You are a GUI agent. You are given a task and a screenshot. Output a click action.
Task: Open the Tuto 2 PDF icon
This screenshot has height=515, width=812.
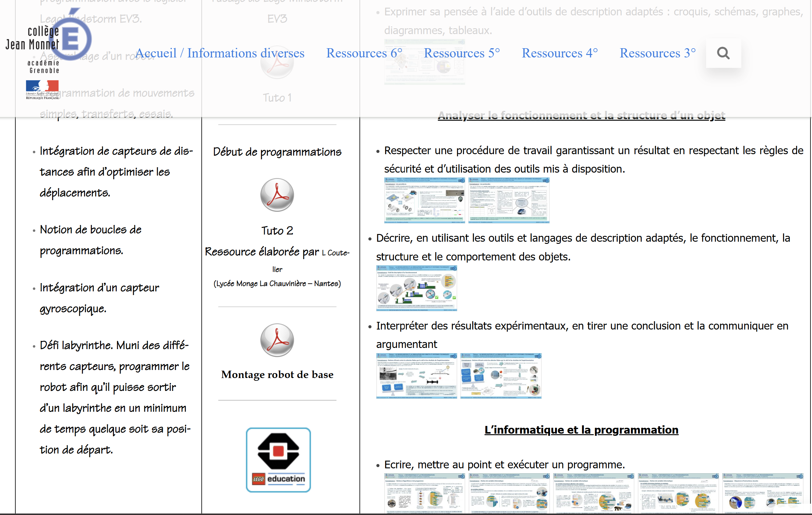click(x=277, y=195)
